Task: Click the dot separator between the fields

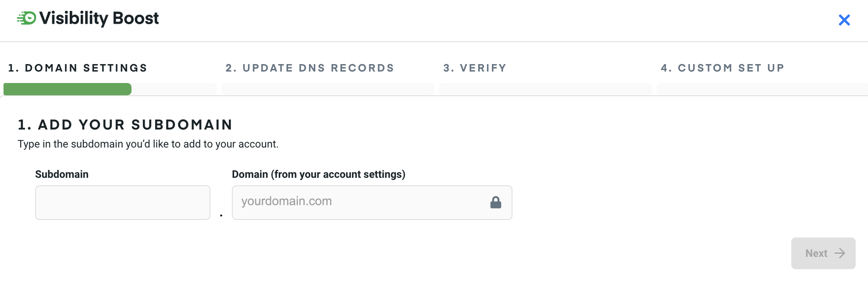Action: click(x=221, y=215)
